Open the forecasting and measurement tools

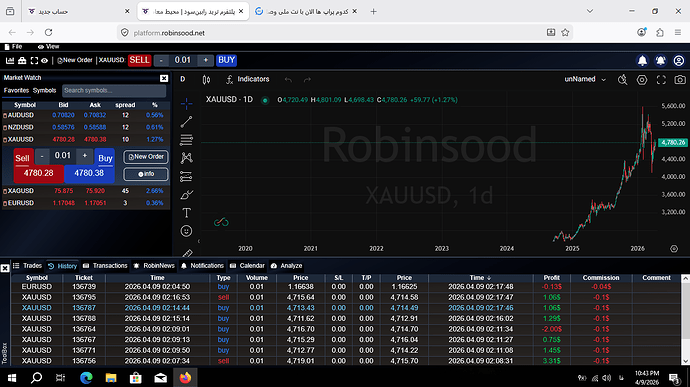point(186,177)
